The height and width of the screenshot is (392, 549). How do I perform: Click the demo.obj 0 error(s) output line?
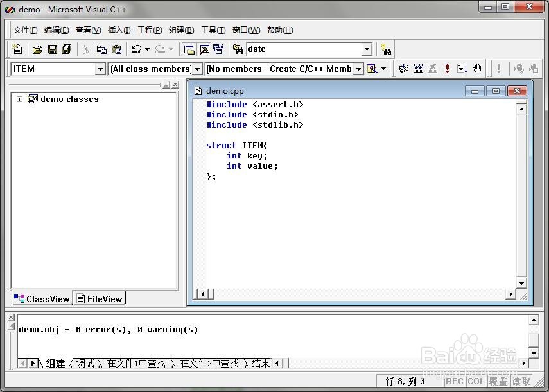pos(108,329)
